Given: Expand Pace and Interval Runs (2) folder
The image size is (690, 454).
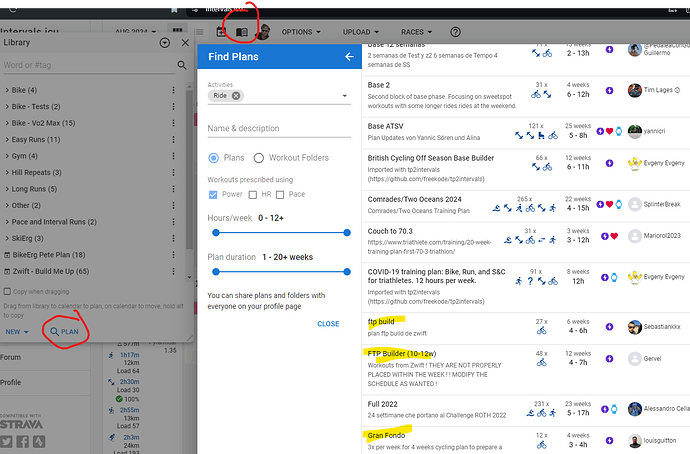Looking at the screenshot, I should coord(7,222).
